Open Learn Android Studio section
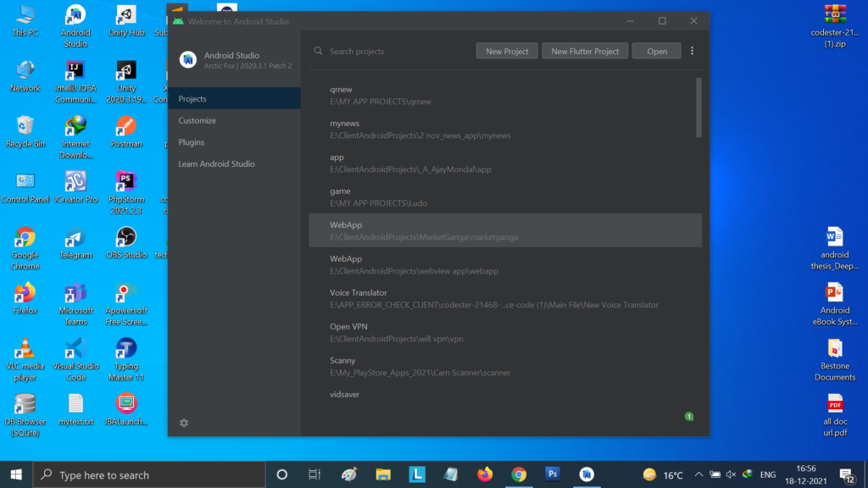 click(x=234, y=164)
